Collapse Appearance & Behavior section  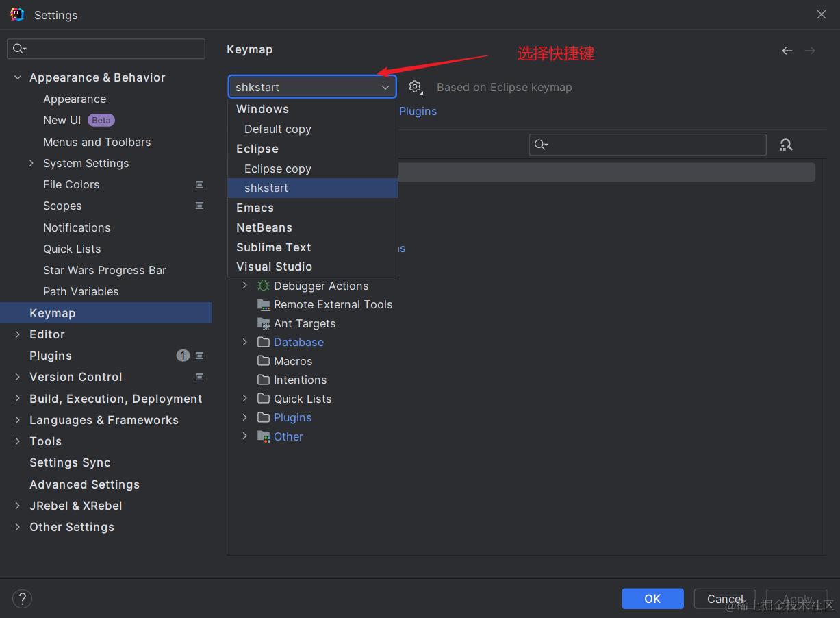pos(18,77)
